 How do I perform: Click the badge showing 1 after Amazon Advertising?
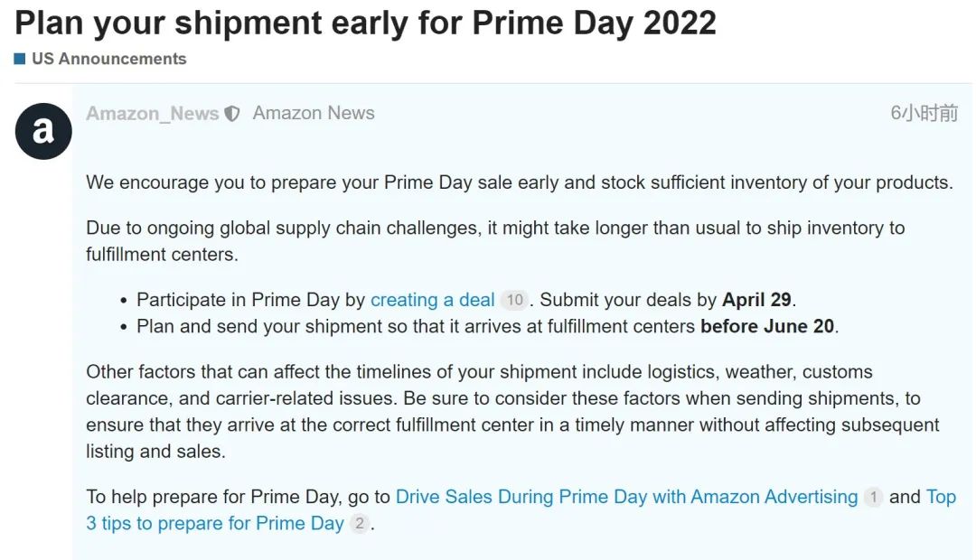coord(872,497)
